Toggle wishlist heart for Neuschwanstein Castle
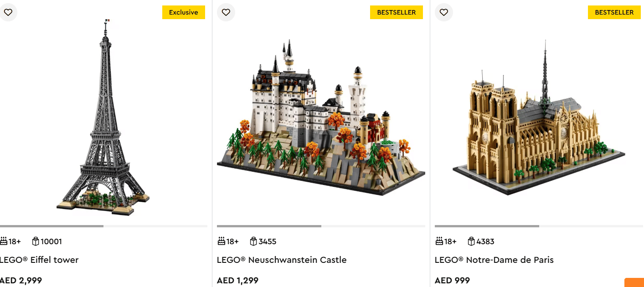Image resolution: width=644 pixels, height=287 pixels. pos(226,12)
